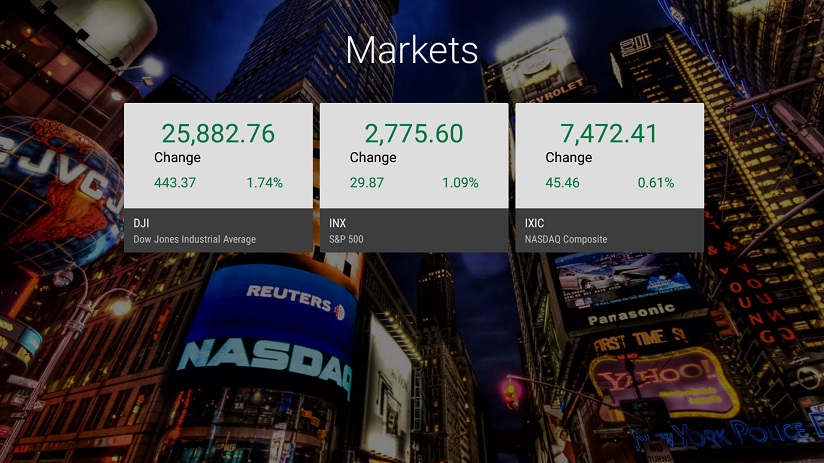Click the 7,472.41 index value
The width and height of the screenshot is (824, 463).
(x=609, y=133)
